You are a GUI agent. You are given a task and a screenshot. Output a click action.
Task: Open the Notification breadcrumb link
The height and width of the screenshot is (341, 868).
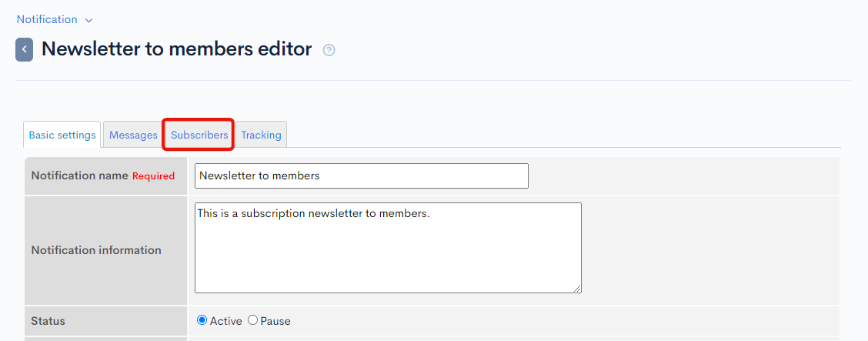(x=47, y=19)
